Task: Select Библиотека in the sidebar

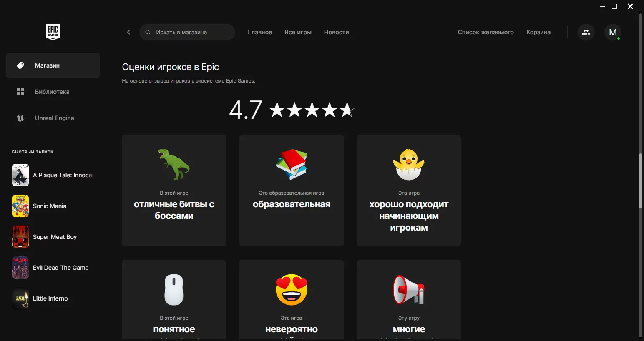Action: click(x=53, y=92)
